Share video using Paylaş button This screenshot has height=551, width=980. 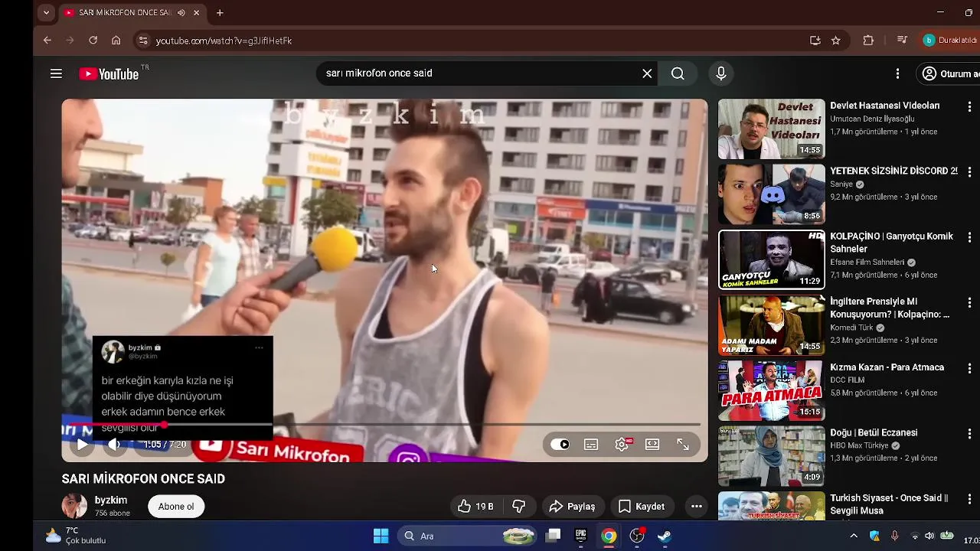coord(573,506)
